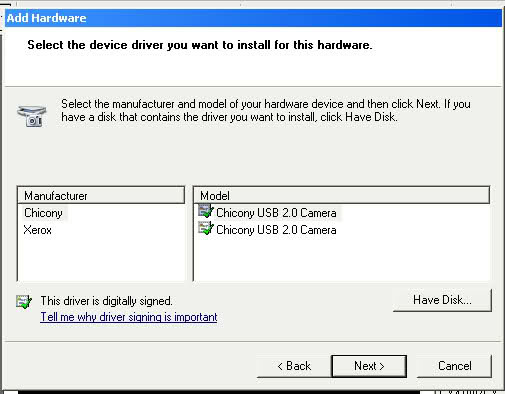Click the Model column header
Image resolution: width=505 pixels, height=394 pixels.
(342, 195)
